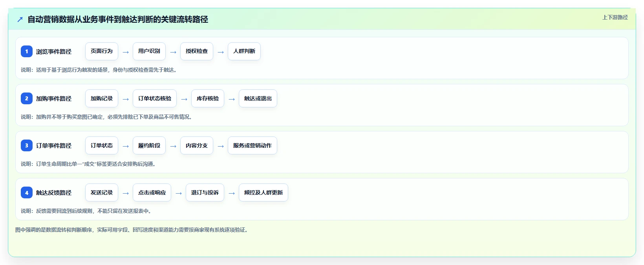Select the number 2 badge for 加购事件路径
Screen dimensions: 644x265
pos(27,98)
